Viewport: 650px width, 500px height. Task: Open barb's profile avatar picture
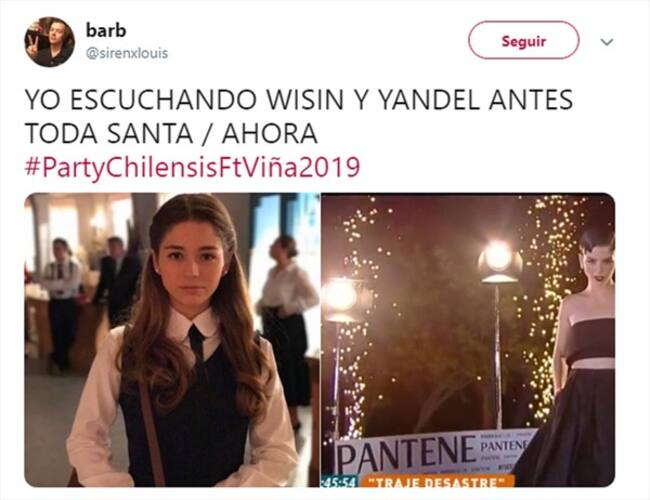pyautogui.click(x=50, y=42)
